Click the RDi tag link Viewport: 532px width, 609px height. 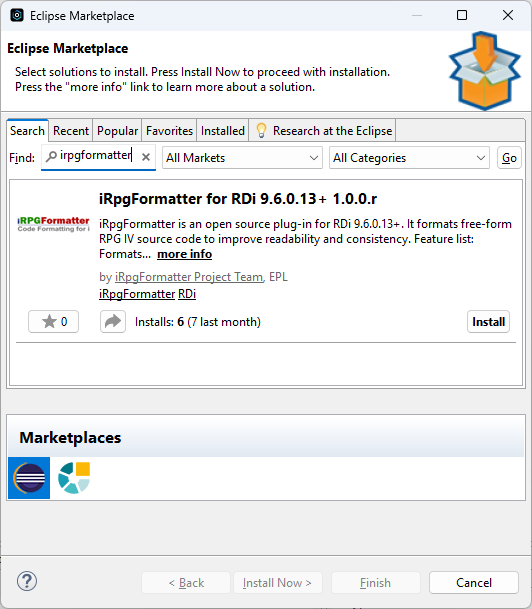pos(187,294)
